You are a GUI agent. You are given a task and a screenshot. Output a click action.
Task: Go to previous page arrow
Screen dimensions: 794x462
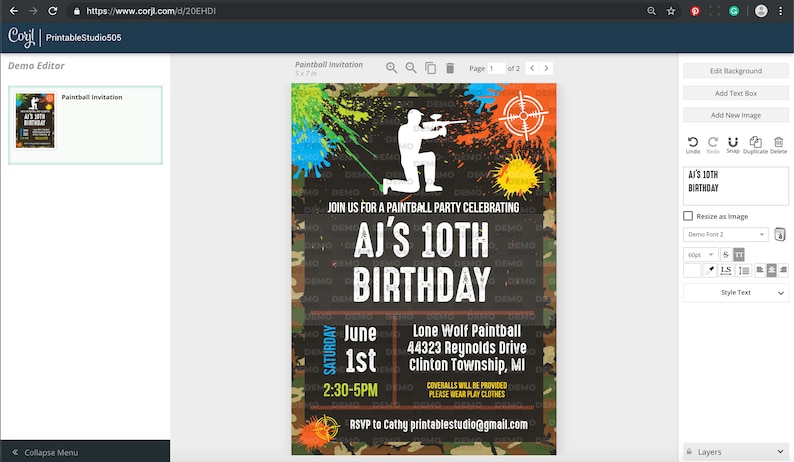point(532,68)
